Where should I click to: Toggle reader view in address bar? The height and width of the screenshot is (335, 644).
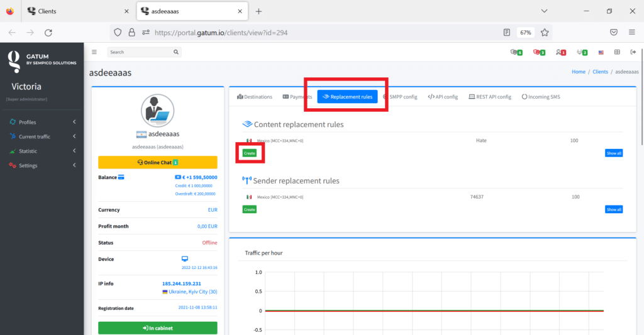coord(507,33)
